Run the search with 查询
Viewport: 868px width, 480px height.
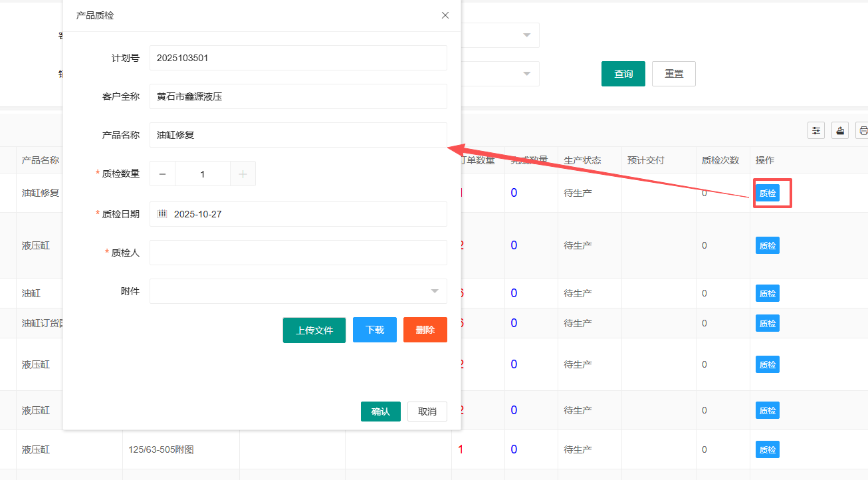coord(623,74)
